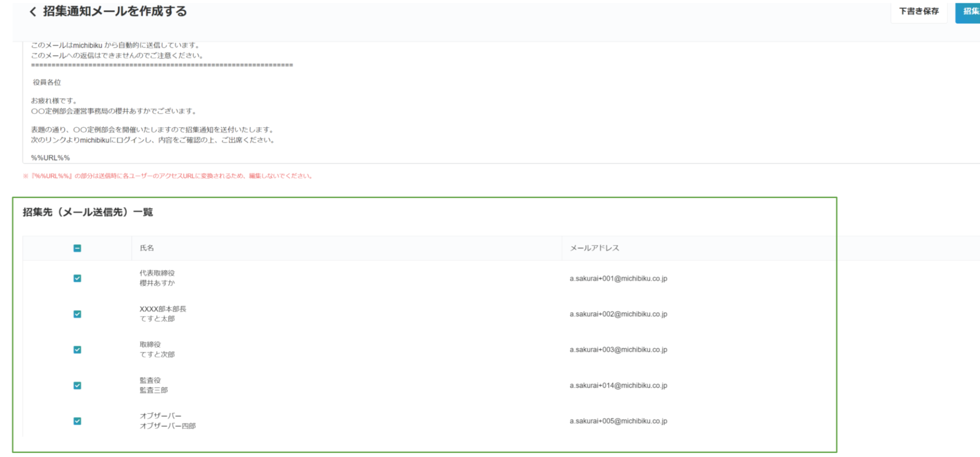Click the 氏名 column header
Screen dimensions: 980x457
[x=147, y=248]
